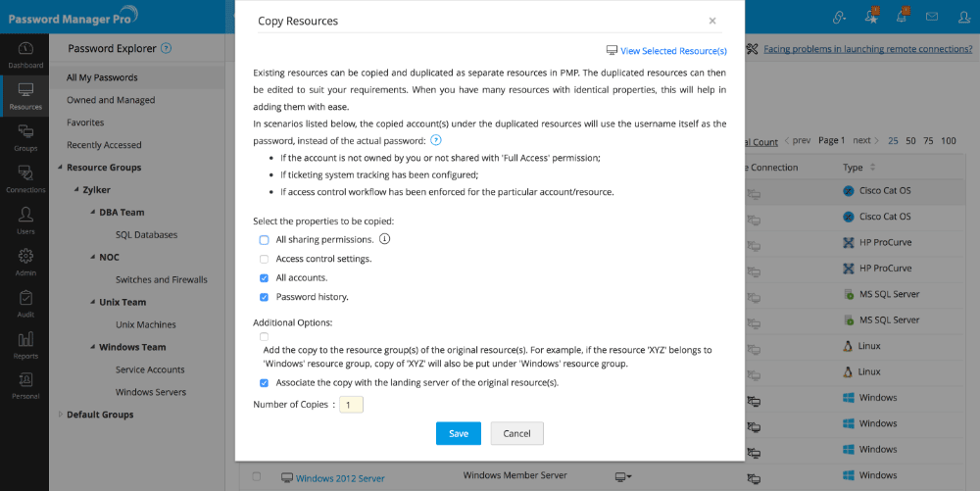Uncheck the Password history checkbox
This screenshot has height=491, width=980.
264,297
